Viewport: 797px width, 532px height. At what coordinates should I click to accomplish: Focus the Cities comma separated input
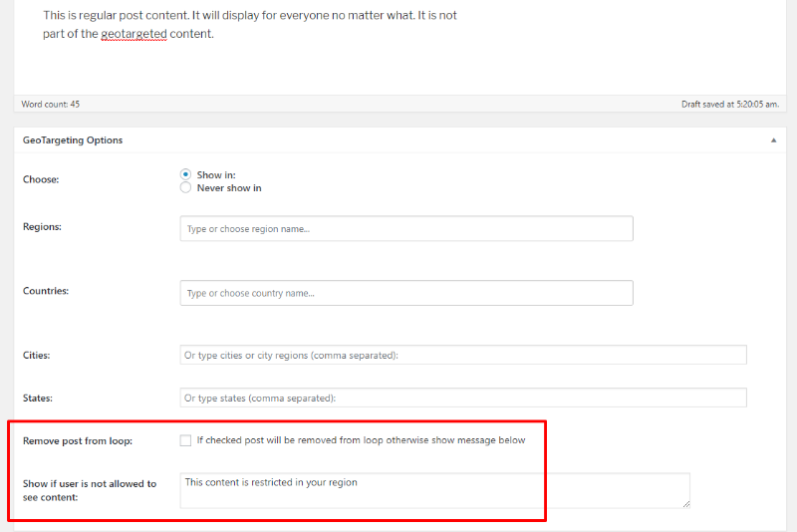point(463,356)
